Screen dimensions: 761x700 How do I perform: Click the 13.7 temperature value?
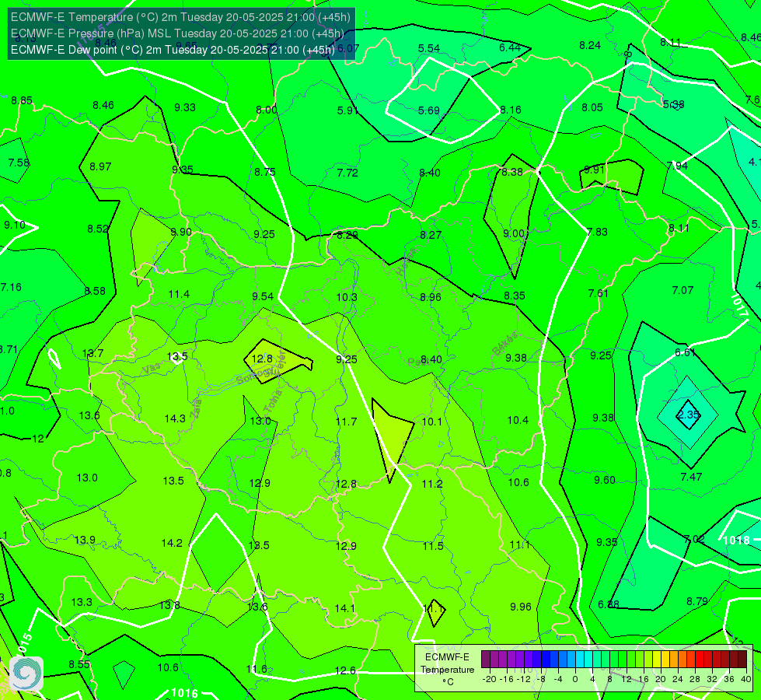pos(93,353)
